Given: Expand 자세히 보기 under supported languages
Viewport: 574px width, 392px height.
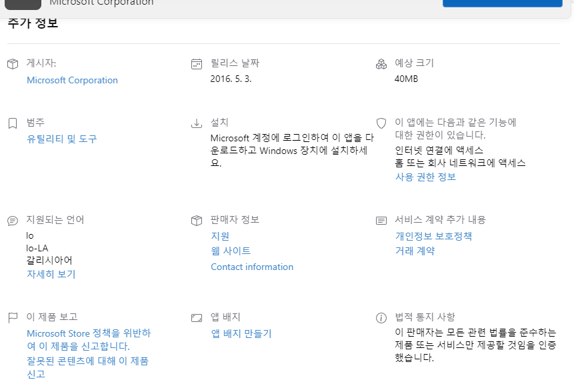Looking at the screenshot, I should coord(51,274).
